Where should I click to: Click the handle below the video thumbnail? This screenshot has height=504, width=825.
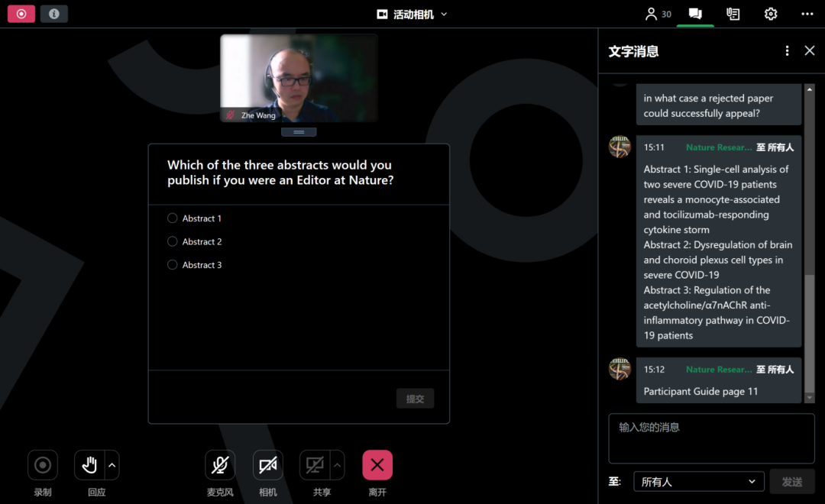pyautogui.click(x=299, y=132)
